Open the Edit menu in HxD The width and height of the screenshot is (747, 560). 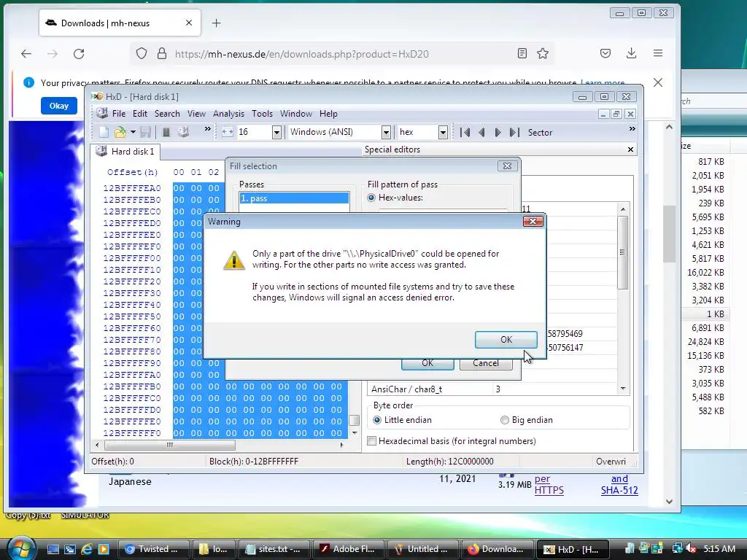point(140,114)
